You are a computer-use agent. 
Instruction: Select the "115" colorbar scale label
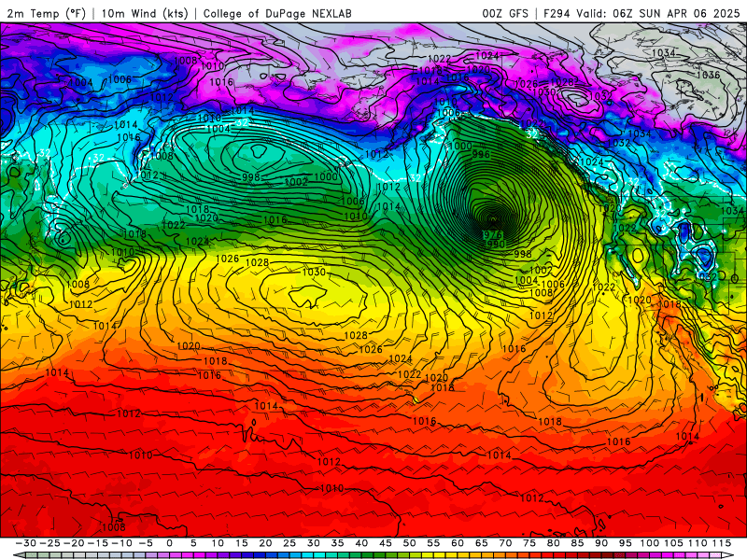[721, 543]
